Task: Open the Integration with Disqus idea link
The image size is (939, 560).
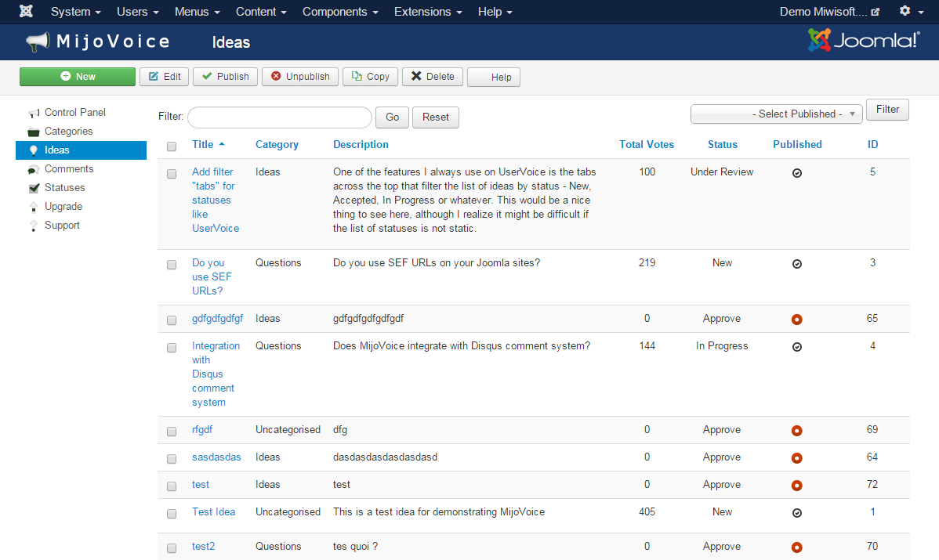Action: (215, 374)
